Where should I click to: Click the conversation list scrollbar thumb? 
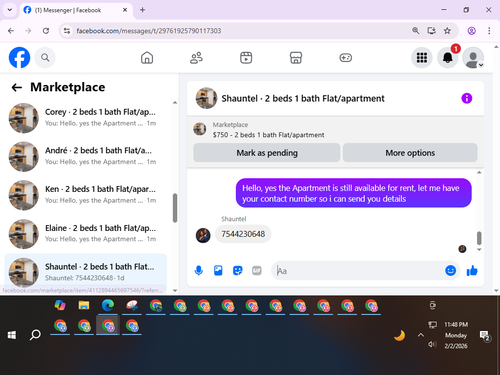point(175,208)
